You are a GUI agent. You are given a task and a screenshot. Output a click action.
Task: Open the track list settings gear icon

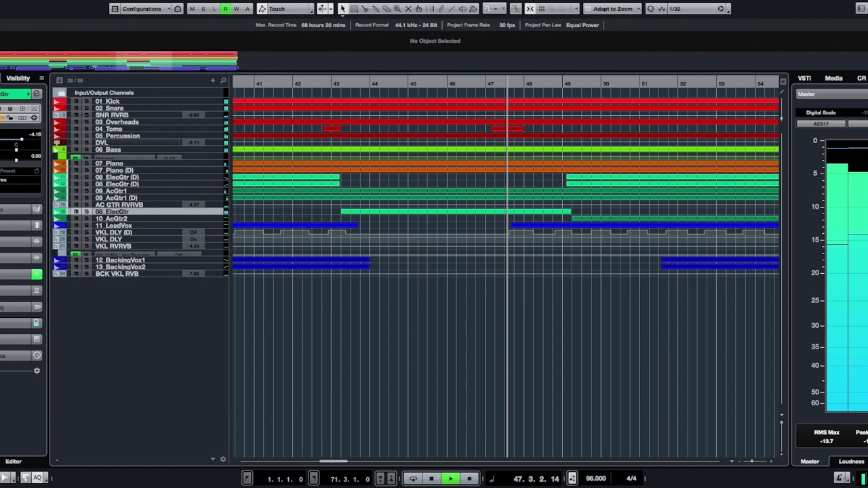click(223, 460)
